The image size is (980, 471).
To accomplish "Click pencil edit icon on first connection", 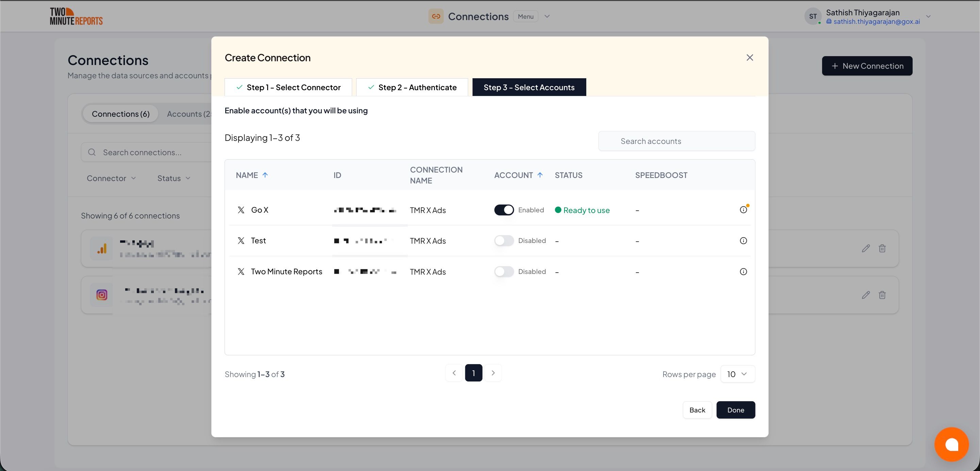I will [865, 248].
